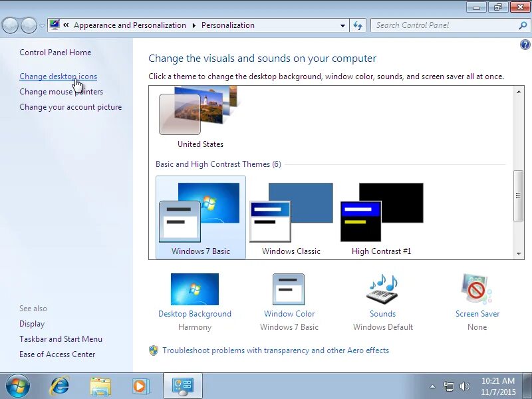
Task: Open the Screen Saver icon
Action: click(476, 289)
